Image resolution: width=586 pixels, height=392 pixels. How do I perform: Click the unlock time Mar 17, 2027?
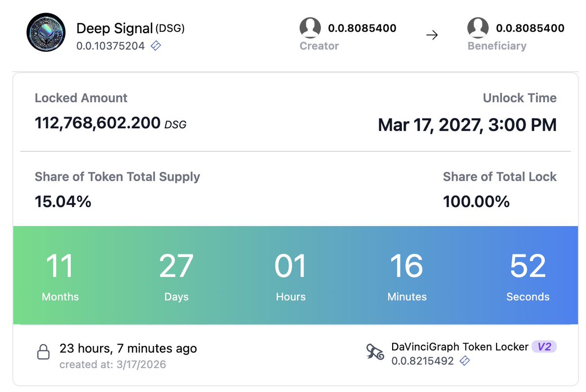click(x=467, y=125)
